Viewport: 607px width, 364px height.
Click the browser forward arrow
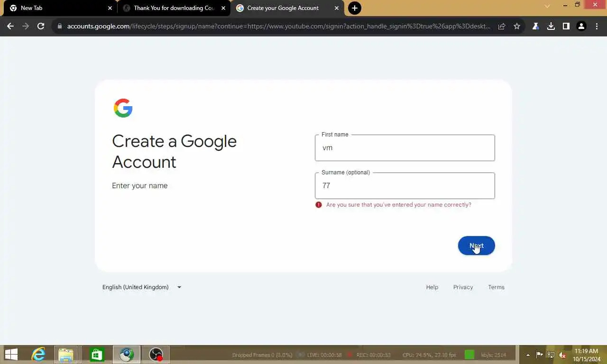26,27
